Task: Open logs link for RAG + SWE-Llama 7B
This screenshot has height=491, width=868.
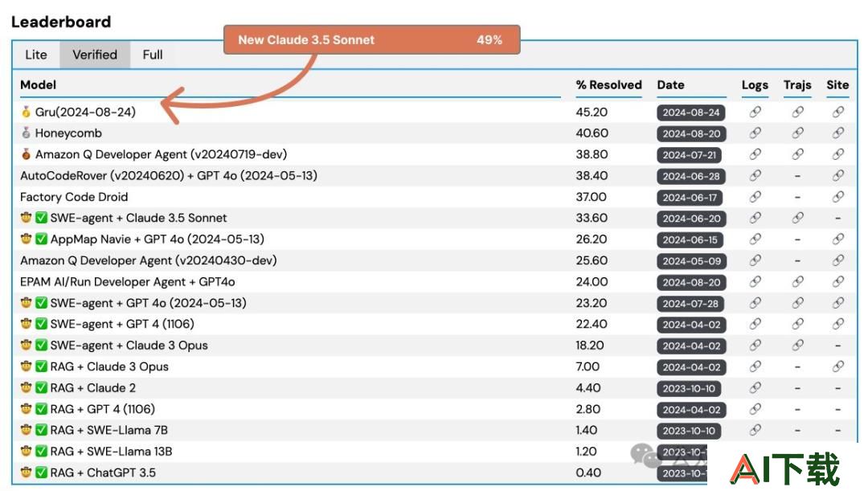Action: point(755,431)
